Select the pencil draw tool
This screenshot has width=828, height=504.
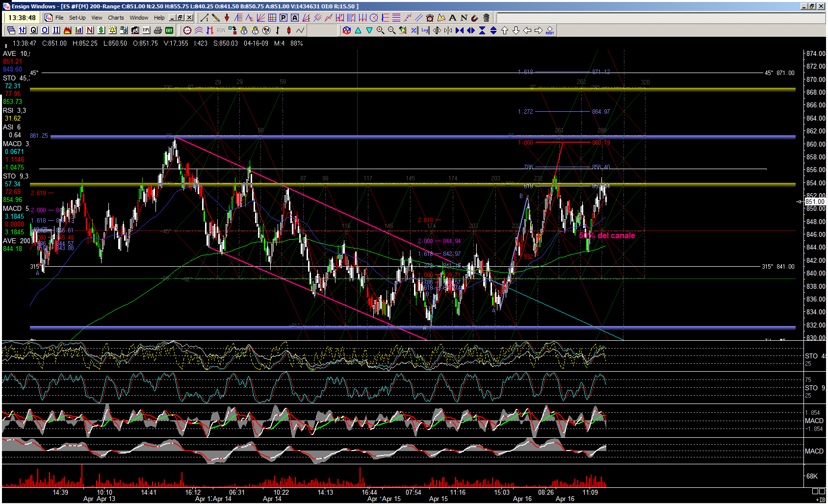216,18
